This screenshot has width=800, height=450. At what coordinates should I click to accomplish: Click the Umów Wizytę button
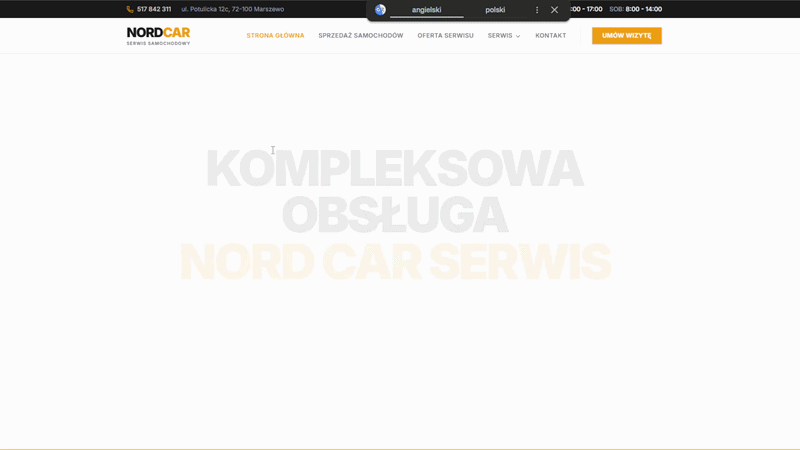coord(627,36)
